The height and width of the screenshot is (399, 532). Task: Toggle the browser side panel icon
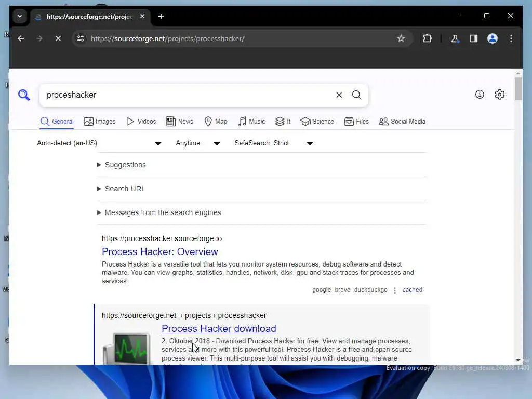(x=474, y=38)
